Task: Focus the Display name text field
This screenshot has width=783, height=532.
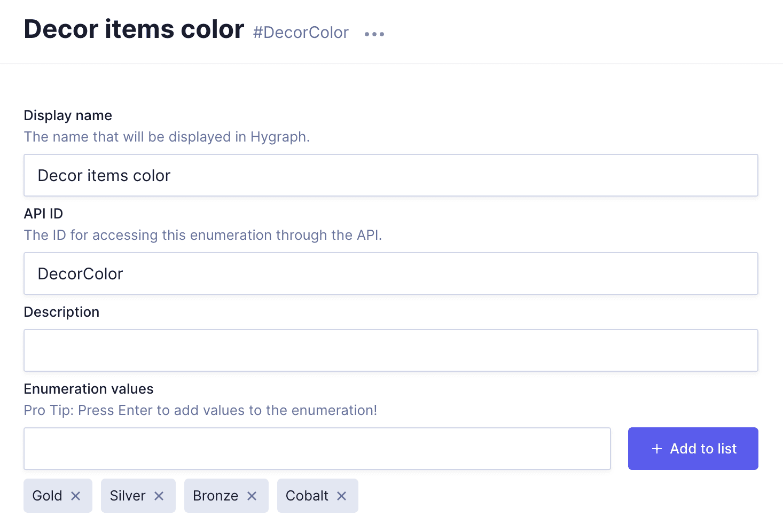Action: [390, 175]
